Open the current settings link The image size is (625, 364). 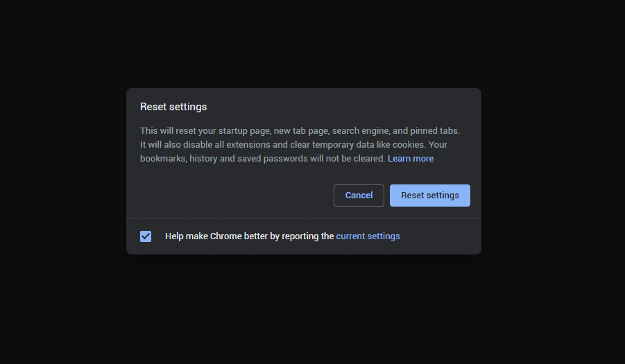coord(368,236)
